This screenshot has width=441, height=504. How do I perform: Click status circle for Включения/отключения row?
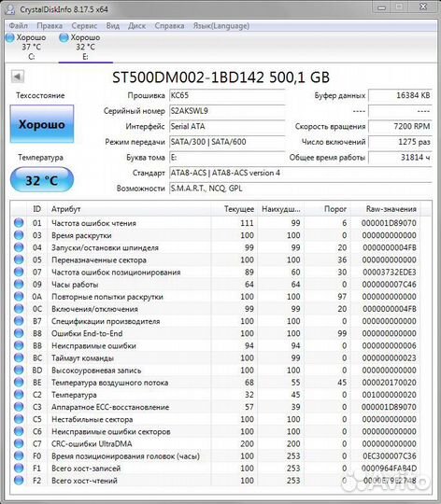pos(19,309)
